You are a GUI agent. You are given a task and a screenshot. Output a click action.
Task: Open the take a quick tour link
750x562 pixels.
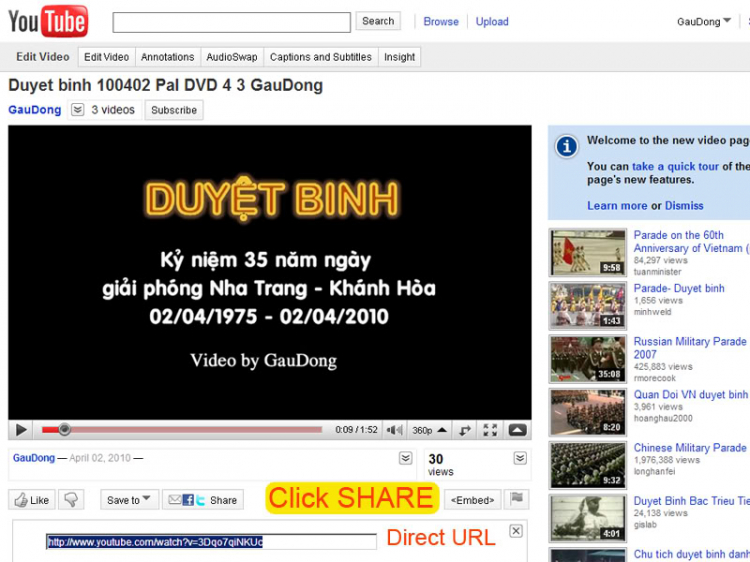(675, 166)
